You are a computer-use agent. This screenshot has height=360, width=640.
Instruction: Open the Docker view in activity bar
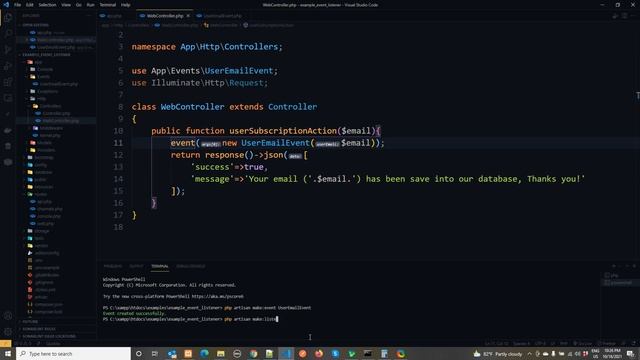(8, 131)
